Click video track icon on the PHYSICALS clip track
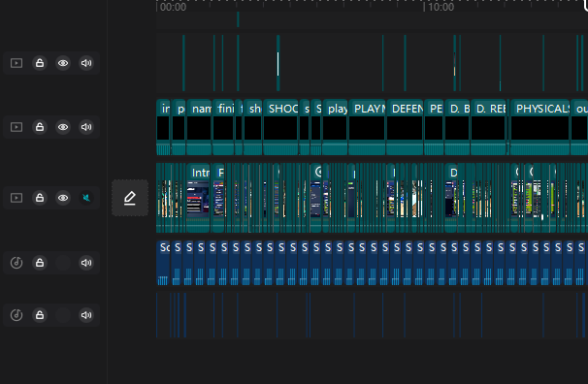Screen dimensions: 588x384 [x=16, y=127]
